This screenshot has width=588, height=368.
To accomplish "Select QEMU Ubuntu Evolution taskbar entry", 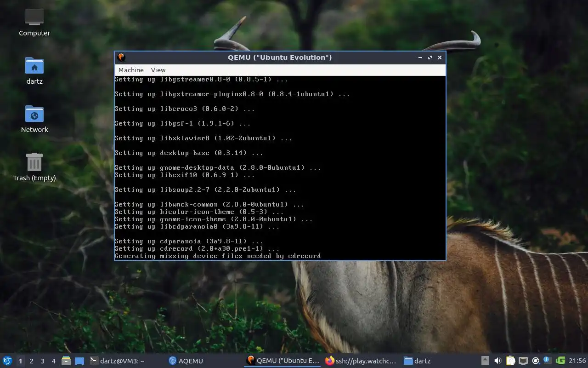I will point(283,361).
